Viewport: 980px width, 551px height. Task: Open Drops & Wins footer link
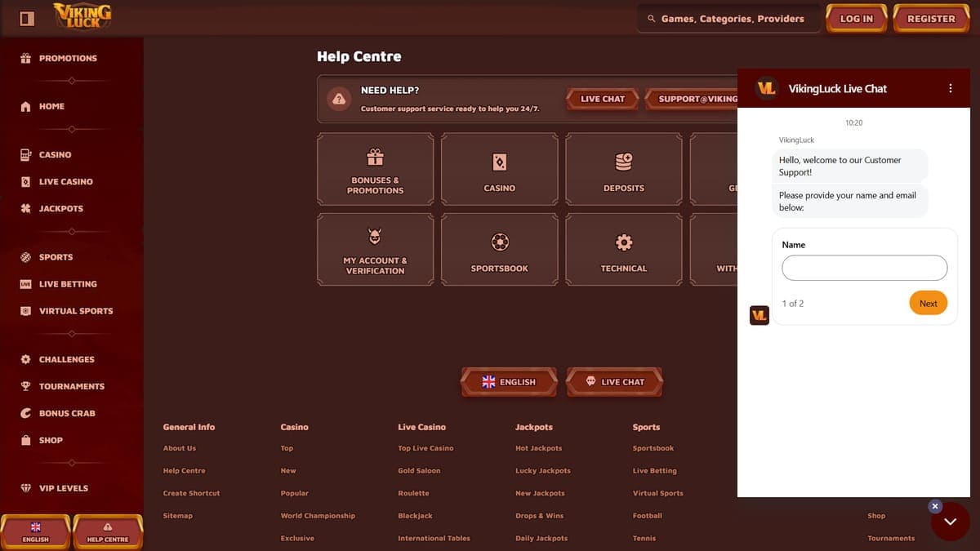coord(540,516)
